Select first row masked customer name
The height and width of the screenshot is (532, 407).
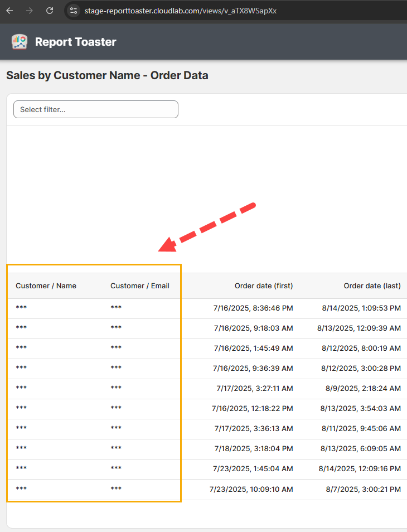coord(21,308)
